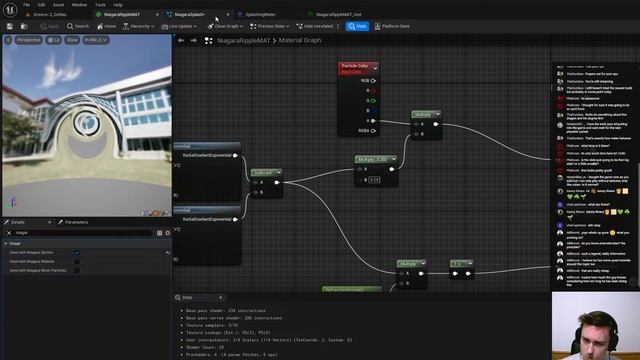Click the graph breadcrumb icon
The width and height of the screenshot is (640, 360).
(x=209, y=40)
